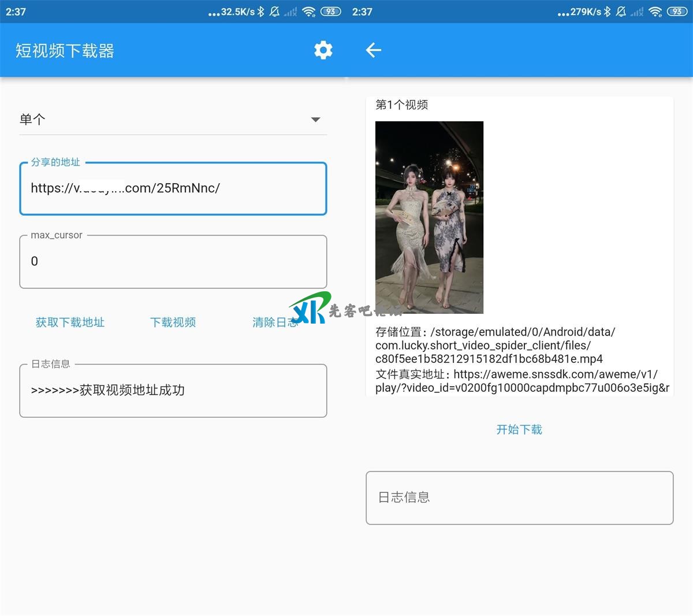The height and width of the screenshot is (616, 693).
Task: Tap the right Bluetooth status icon
Action: pyautogui.click(x=608, y=12)
